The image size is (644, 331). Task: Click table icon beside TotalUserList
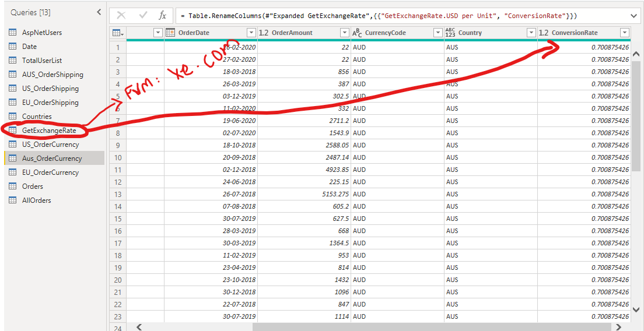pos(13,60)
